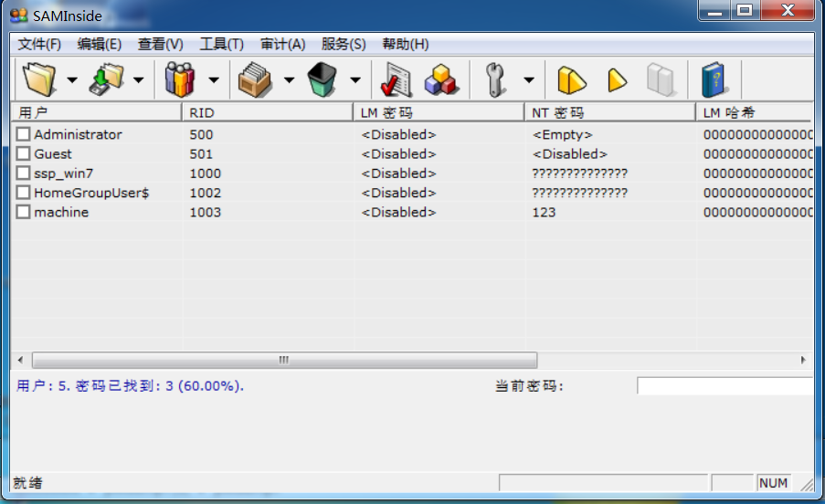The image size is (825, 504).
Task: Sort by the 用户 column header
Action: coord(96,112)
